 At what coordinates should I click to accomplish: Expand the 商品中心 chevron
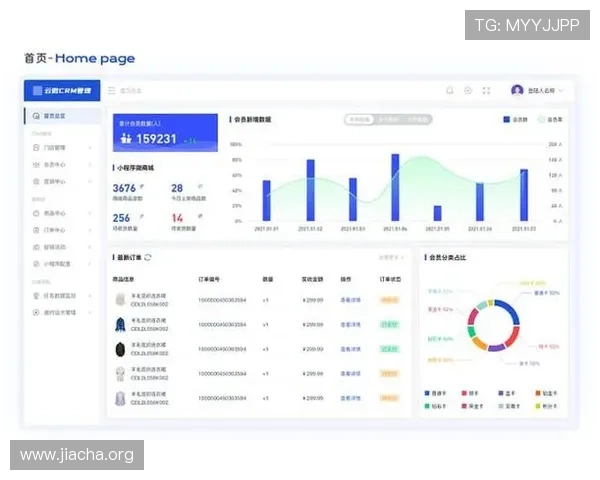click(90, 213)
